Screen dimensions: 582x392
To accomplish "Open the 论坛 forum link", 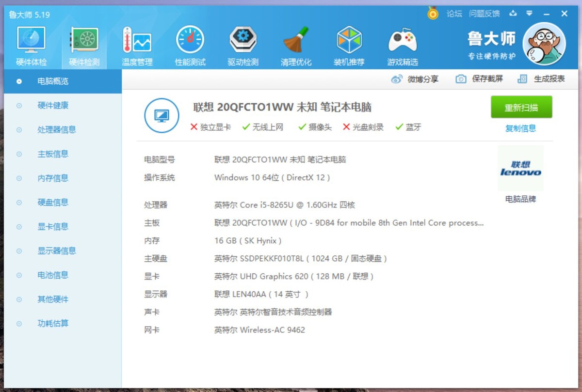I will click(454, 14).
